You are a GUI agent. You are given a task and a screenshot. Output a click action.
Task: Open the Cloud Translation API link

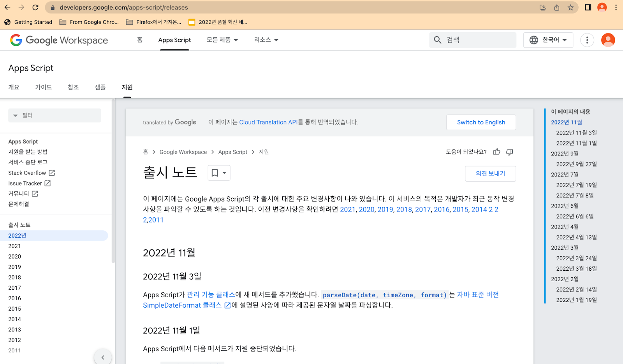(268, 122)
